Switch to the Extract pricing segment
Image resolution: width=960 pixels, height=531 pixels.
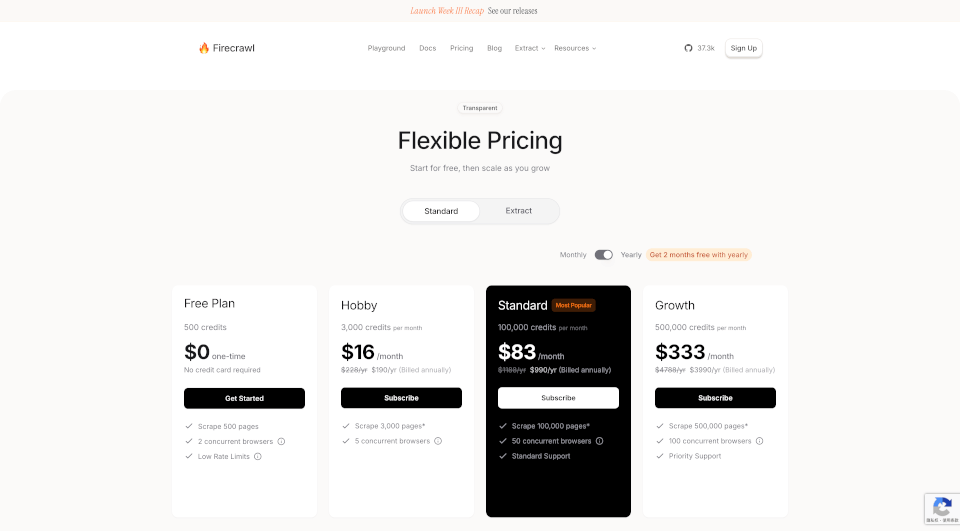click(x=519, y=211)
